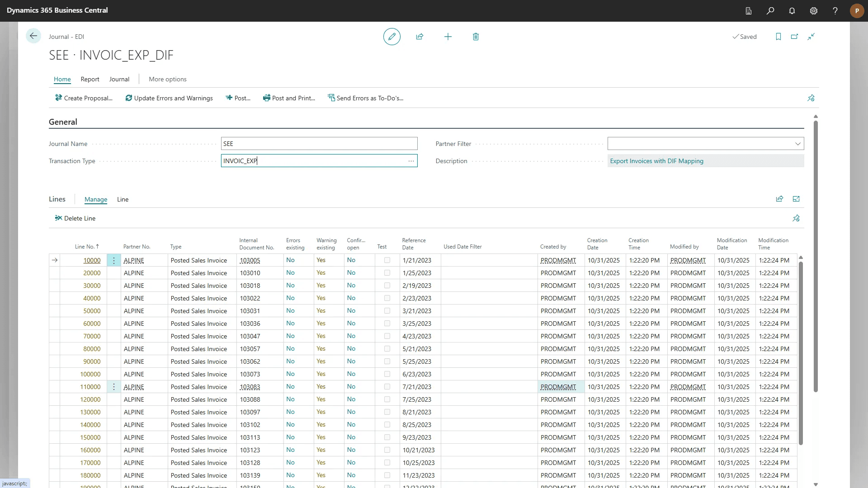Click Create Proposal... action

pyautogui.click(x=84, y=98)
